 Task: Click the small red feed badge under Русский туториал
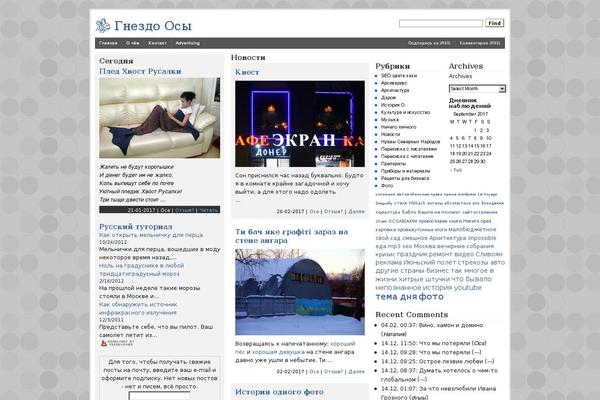117,343
